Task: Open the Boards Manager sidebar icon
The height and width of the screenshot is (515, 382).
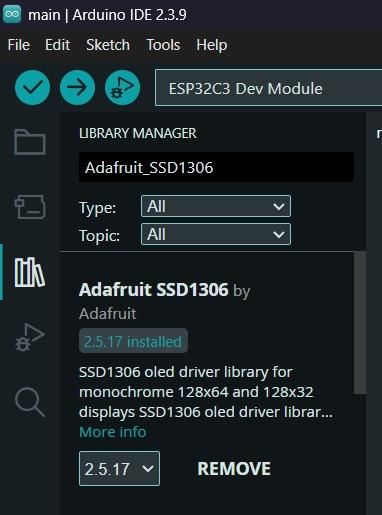Action: (x=30, y=207)
